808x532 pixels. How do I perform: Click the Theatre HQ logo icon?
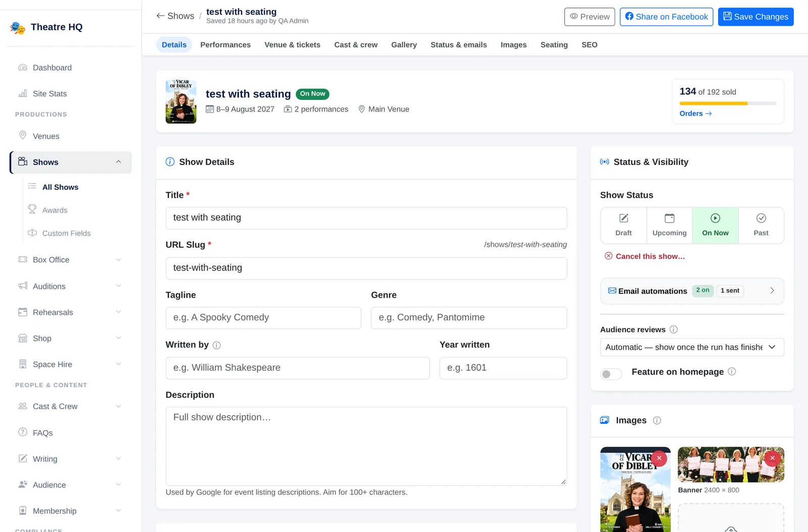point(18,28)
